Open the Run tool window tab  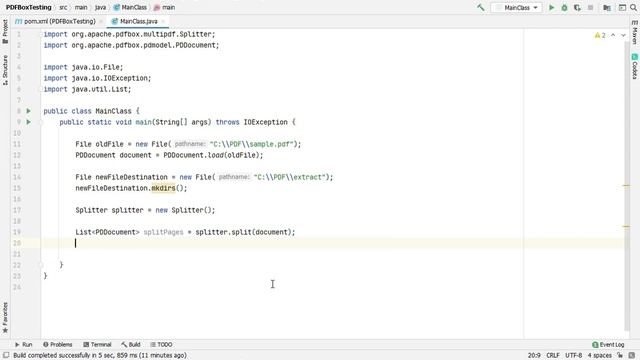click(x=24, y=344)
